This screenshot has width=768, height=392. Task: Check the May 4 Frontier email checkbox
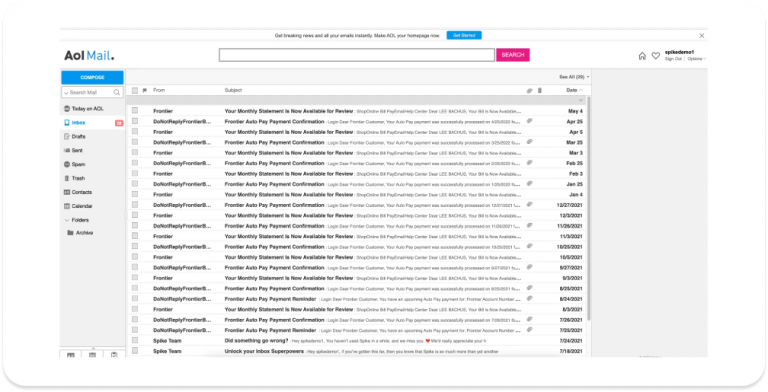point(135,111)
